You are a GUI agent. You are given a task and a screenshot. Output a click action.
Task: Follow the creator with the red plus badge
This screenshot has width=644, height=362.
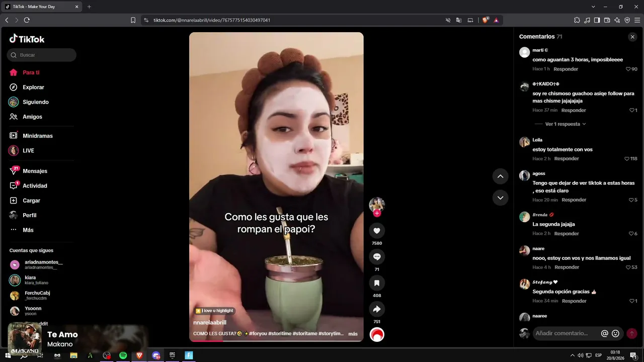click(x=377, y=213)
